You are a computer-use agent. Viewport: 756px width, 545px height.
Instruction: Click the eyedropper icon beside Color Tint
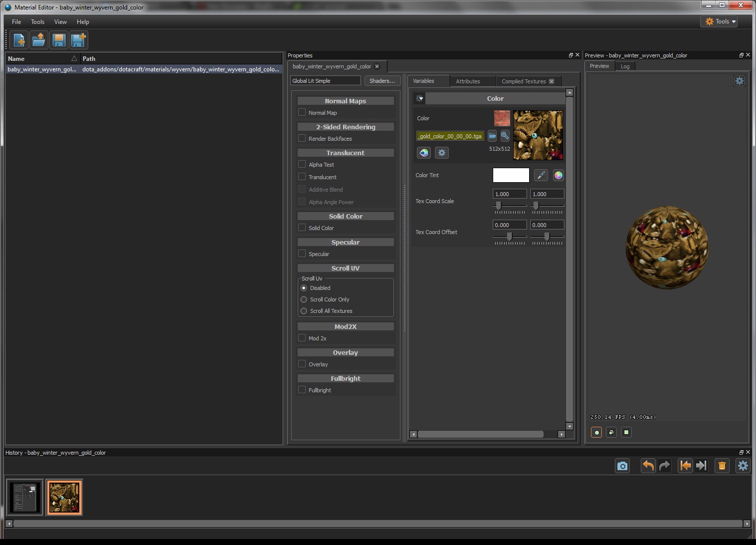(541, 175)
